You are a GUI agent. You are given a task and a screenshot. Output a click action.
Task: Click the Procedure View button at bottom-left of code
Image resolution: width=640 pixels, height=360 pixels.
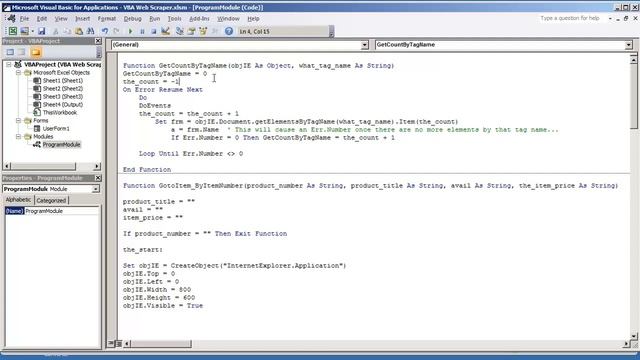pyautogui.click(x=111, y=344)
